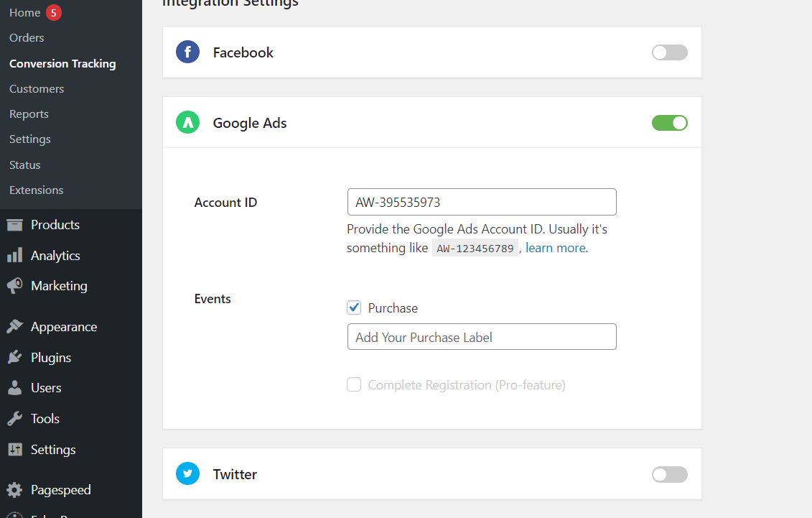The width and height of the screenshot is (812, 518).
Task: Follow the learn more link
Action: 556,248
